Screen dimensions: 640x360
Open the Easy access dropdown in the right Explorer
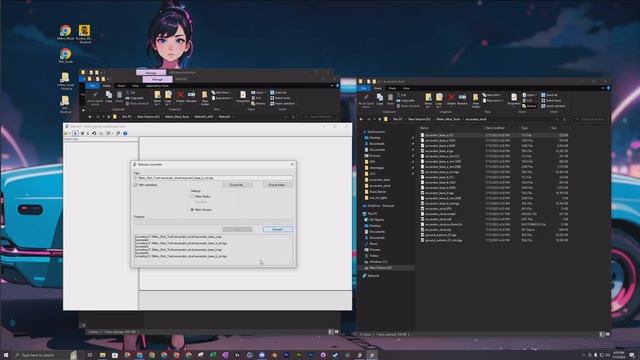(493, 100)
